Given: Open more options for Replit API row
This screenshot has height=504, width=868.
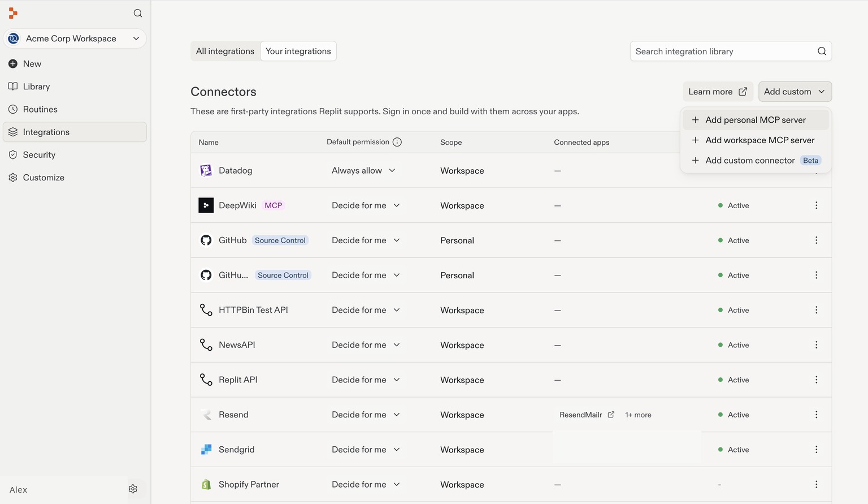Looking at the screenshot, I should (x=817, y=380).
